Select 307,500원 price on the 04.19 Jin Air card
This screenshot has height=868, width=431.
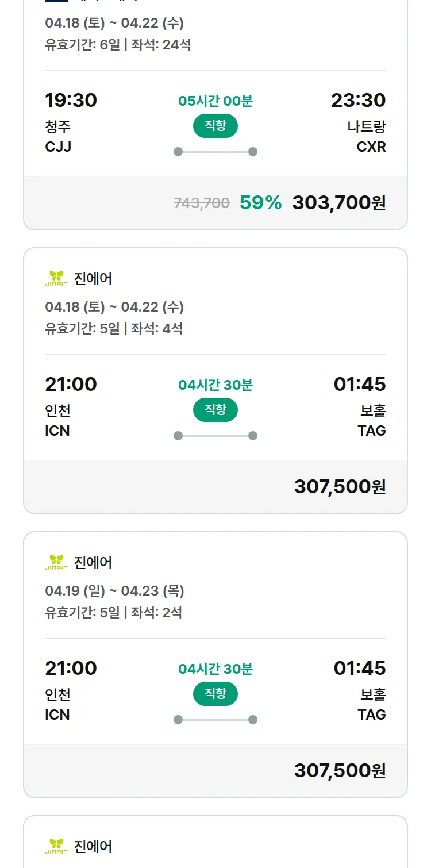tap(340, 770)
